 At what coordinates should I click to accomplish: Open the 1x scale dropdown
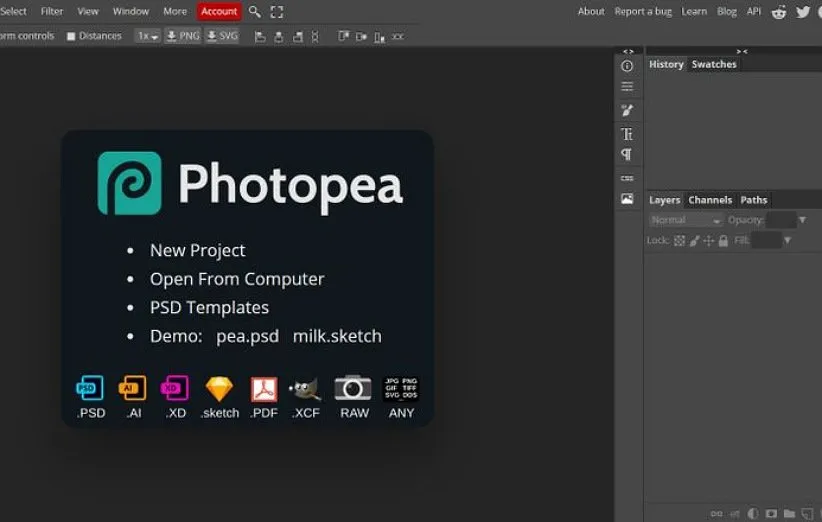click(148, 36)
